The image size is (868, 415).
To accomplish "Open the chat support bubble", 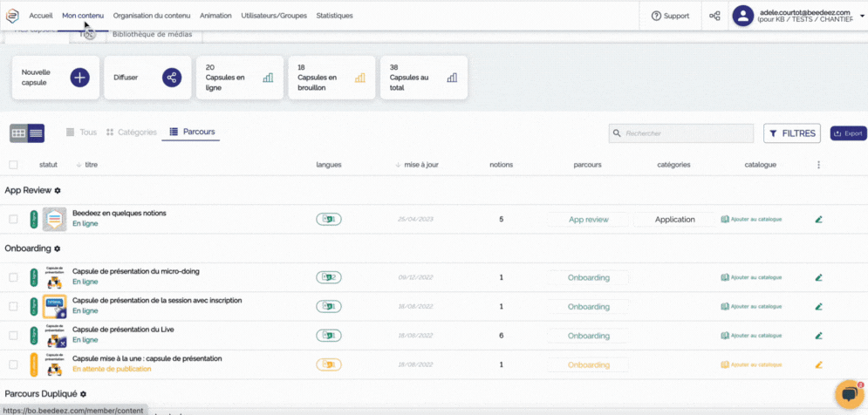I will tap(848, 394).
